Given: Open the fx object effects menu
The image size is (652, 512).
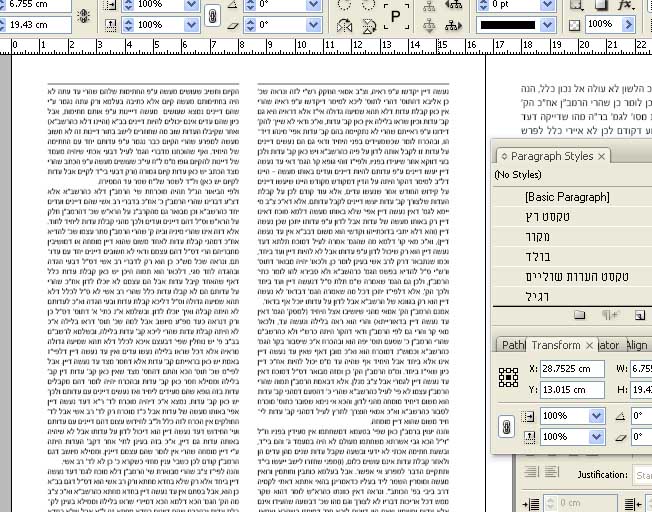Looking at the screenshot, I should coord(626,5).
